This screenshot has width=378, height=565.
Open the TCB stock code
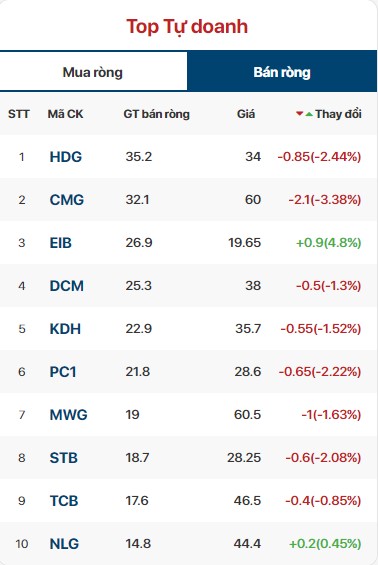tap(64, 501)
